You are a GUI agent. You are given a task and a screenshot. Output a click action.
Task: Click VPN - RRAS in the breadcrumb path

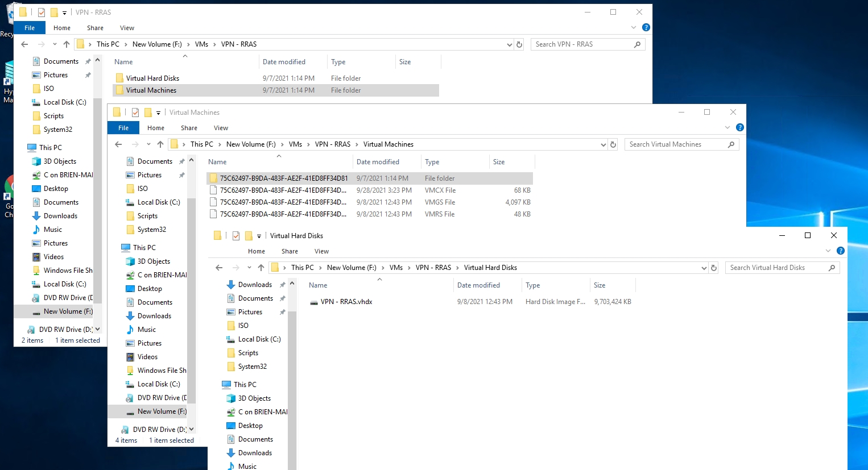[x=434, y=267]
